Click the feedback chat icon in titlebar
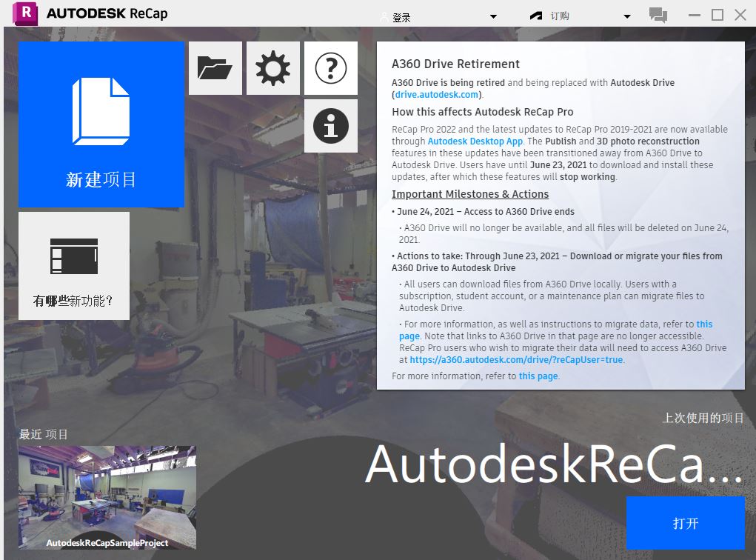 click(x=658, y=13)
